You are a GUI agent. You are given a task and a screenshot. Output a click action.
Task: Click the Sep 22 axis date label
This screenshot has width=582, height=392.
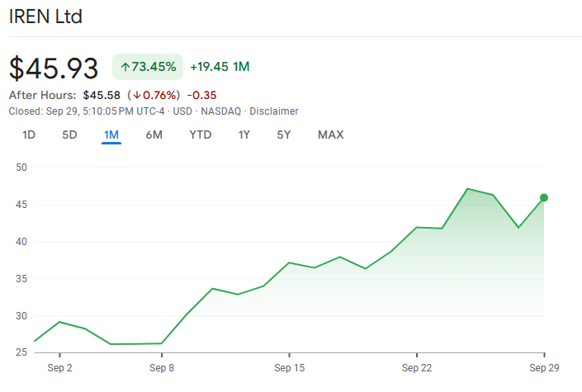[417, 367]
